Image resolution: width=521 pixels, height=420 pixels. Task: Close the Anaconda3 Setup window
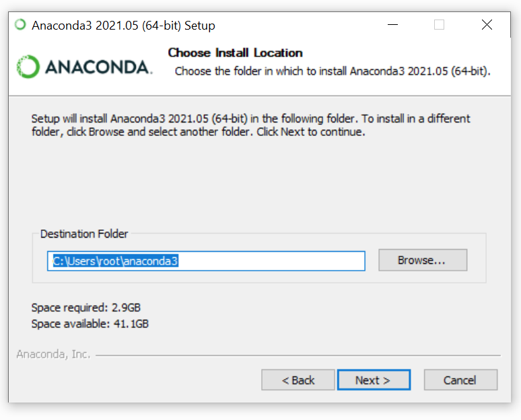pos(487,25)
